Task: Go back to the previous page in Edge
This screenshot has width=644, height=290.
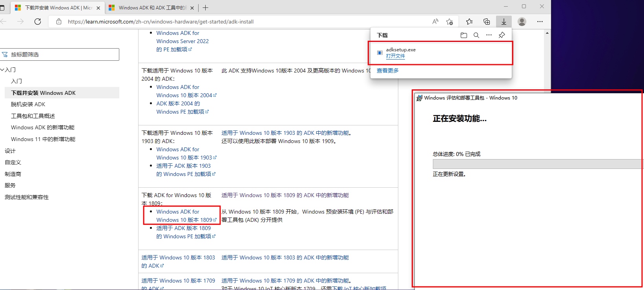Action: click(x=4, y=22)
